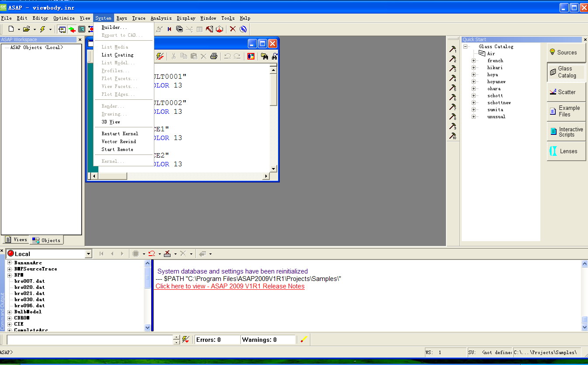
Task: Click the command input field at bottom
Action: click(90, 340)
